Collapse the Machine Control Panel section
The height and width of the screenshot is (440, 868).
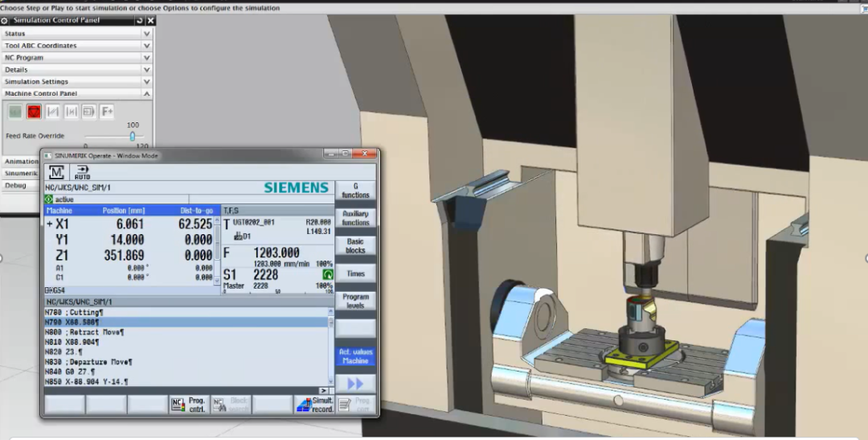click(77, 93)
